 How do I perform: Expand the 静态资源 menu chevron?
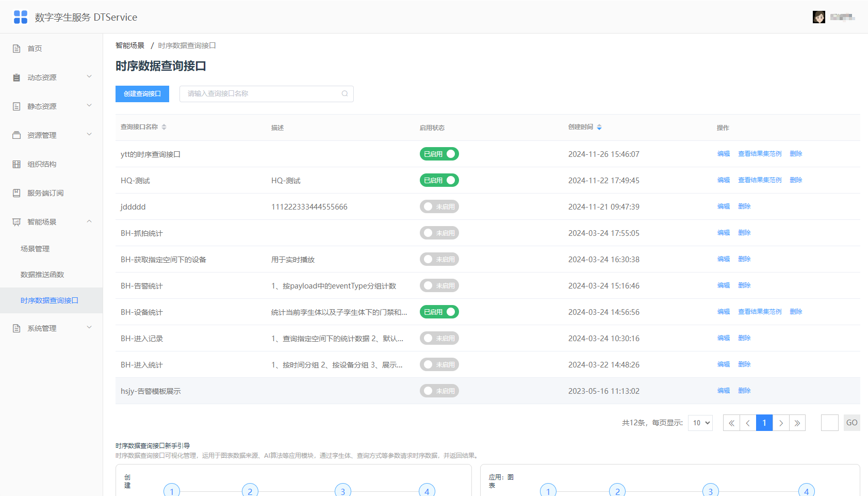[x=89, y=106]
